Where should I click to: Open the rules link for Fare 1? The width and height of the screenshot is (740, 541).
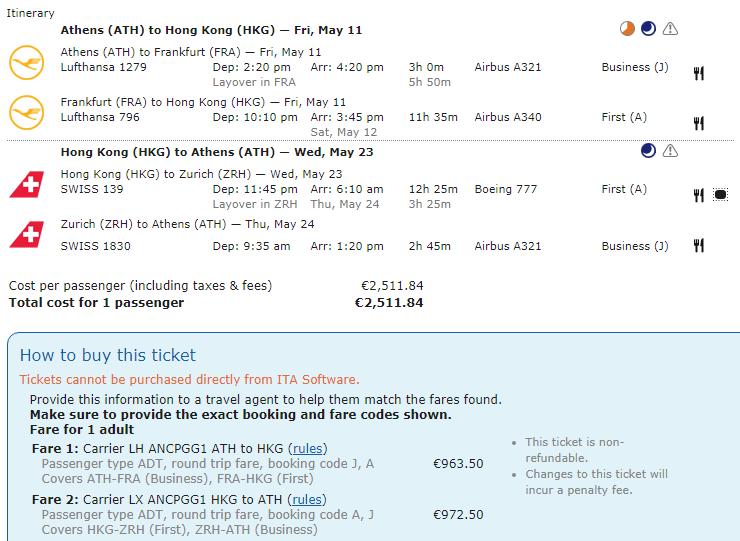[307, 448]
